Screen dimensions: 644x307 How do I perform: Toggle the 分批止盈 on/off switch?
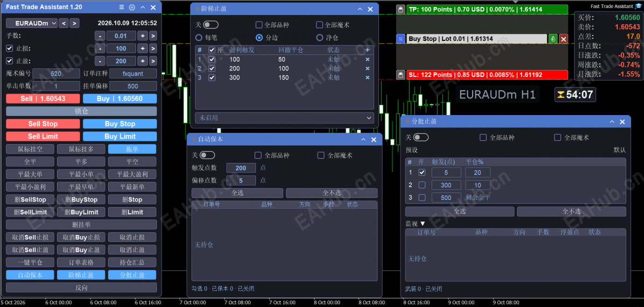coord(421,137)
